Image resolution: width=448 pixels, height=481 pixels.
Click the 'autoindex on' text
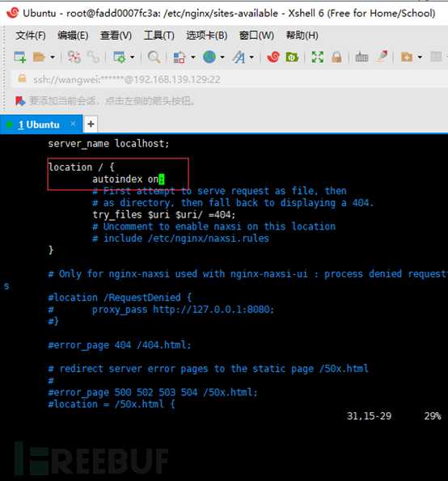pyautogui.click(x=125, y=179)
